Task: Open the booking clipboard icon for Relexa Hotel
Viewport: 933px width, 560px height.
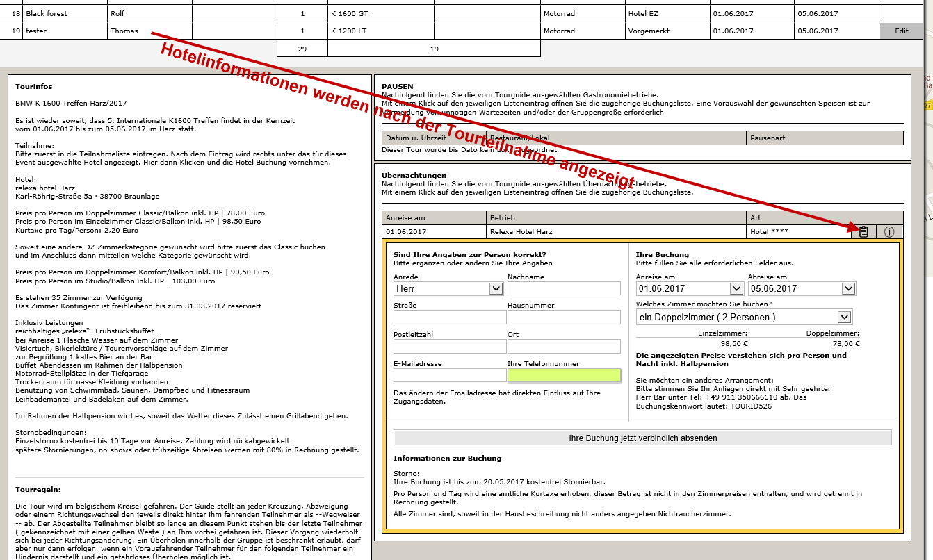Action: (x=863, y=232)
